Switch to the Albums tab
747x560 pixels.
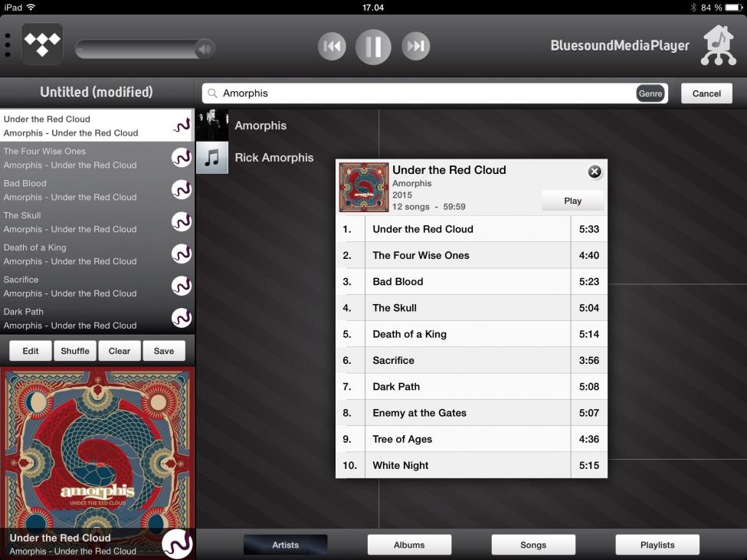(x=409, y=545)
